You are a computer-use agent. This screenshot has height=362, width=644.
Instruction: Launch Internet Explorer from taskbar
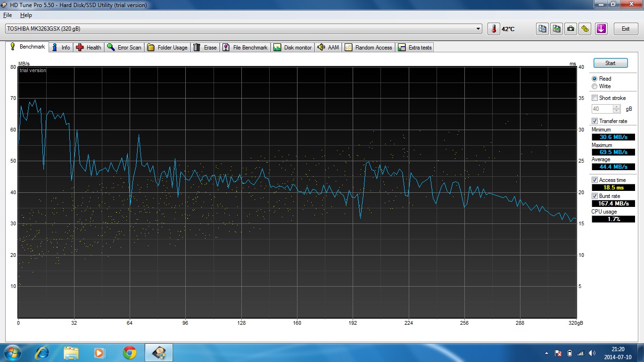[42, 353]
